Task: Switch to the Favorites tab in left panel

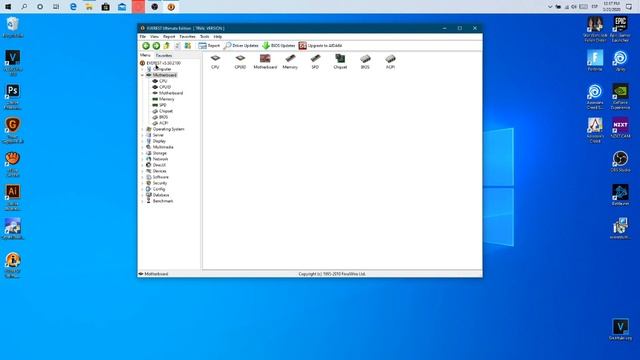Action: [x=164, y=56]
